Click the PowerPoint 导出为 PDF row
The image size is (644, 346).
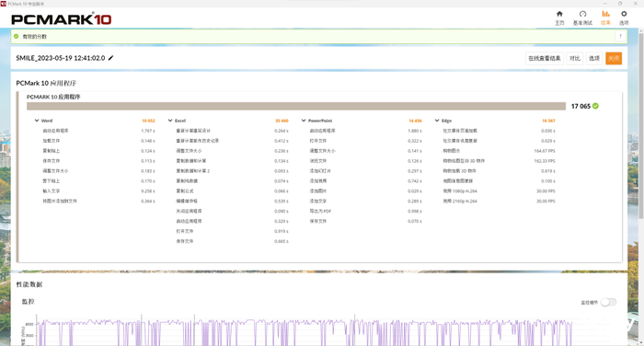(x=365, y=212)
